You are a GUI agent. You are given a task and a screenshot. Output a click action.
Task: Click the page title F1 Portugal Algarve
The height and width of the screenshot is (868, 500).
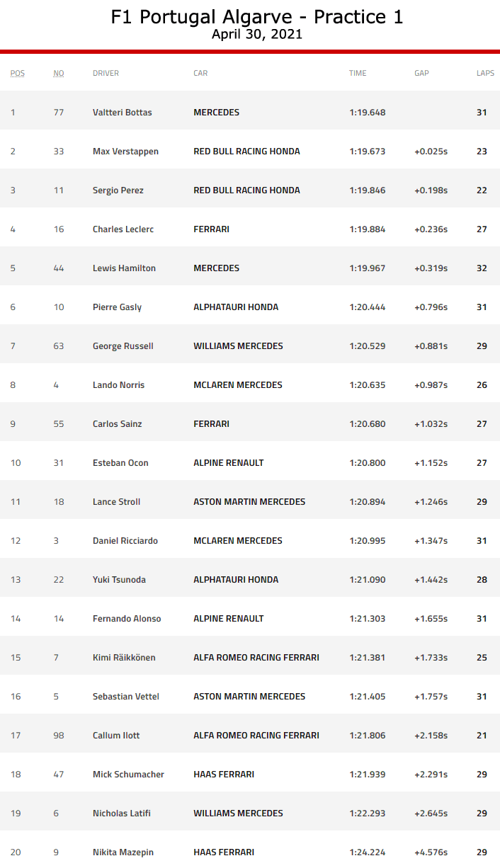(x=256, y=18)
